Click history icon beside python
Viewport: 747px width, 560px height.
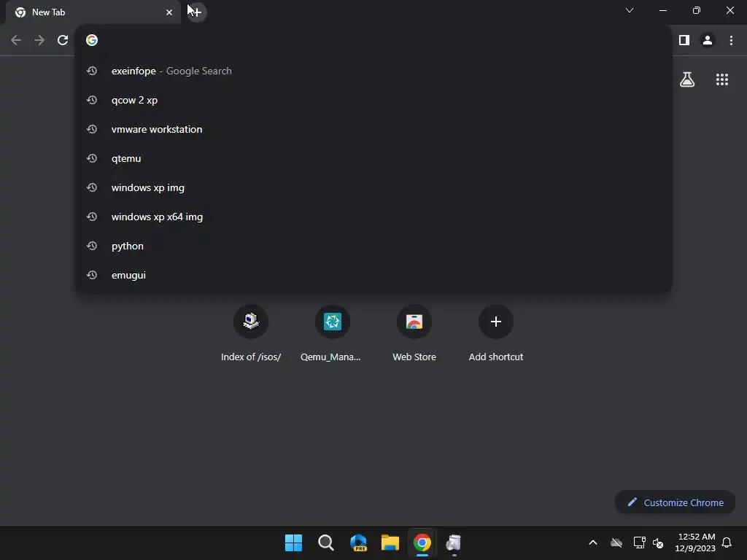(x=92, y=246)
